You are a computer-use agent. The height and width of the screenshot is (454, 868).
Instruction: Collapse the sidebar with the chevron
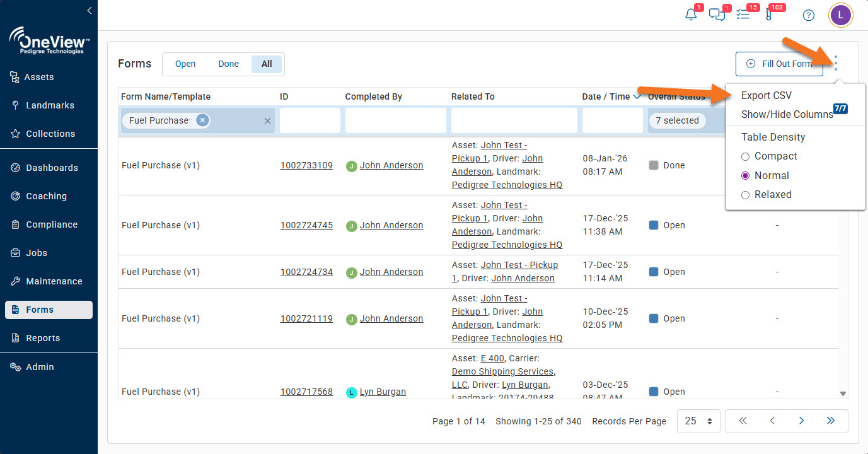coord(90,10)
